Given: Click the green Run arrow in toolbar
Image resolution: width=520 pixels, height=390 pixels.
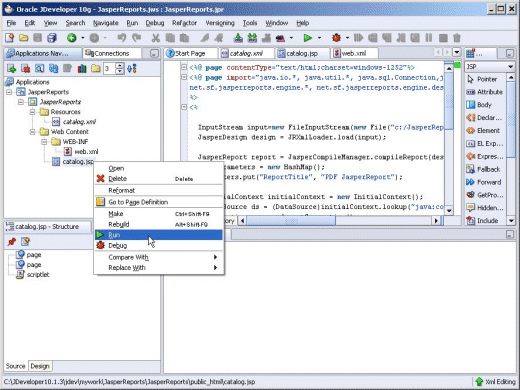Looking at the screenshot, I should pos(308,38).
